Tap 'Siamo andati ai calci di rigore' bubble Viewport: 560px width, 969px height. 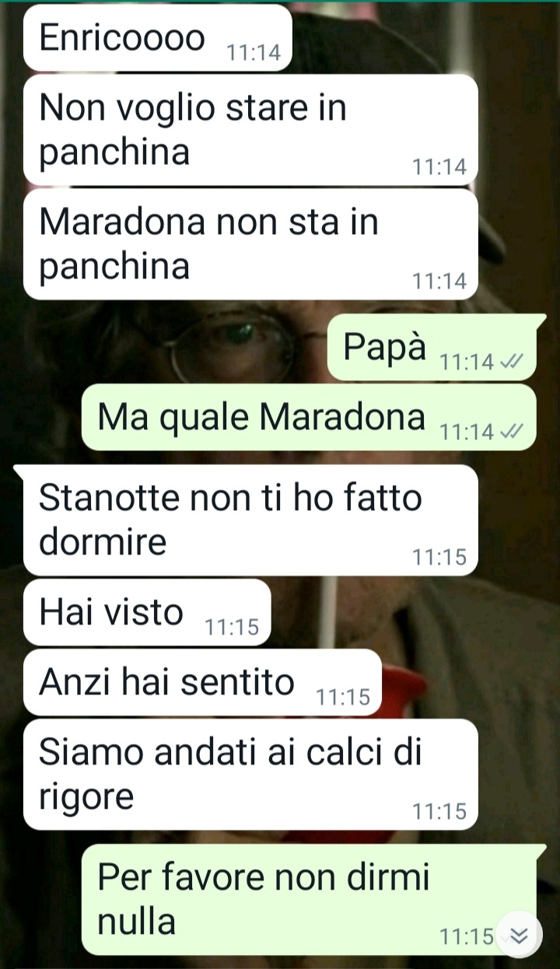click(250, 774)
